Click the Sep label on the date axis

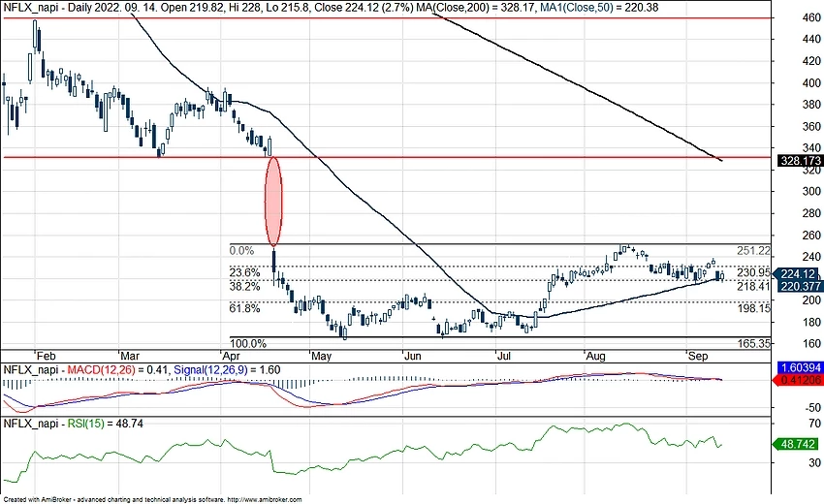[x=698, y=356]
